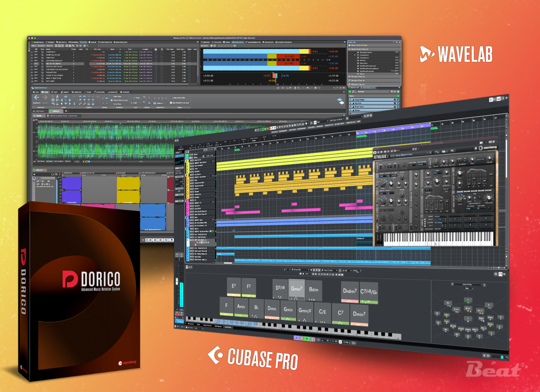Image resolution: width=540 pixels, height=392 pixels.
Task: Toggle the mute checkbox for the CONSCIENCE clip
Action: click(x=189, y=52)
